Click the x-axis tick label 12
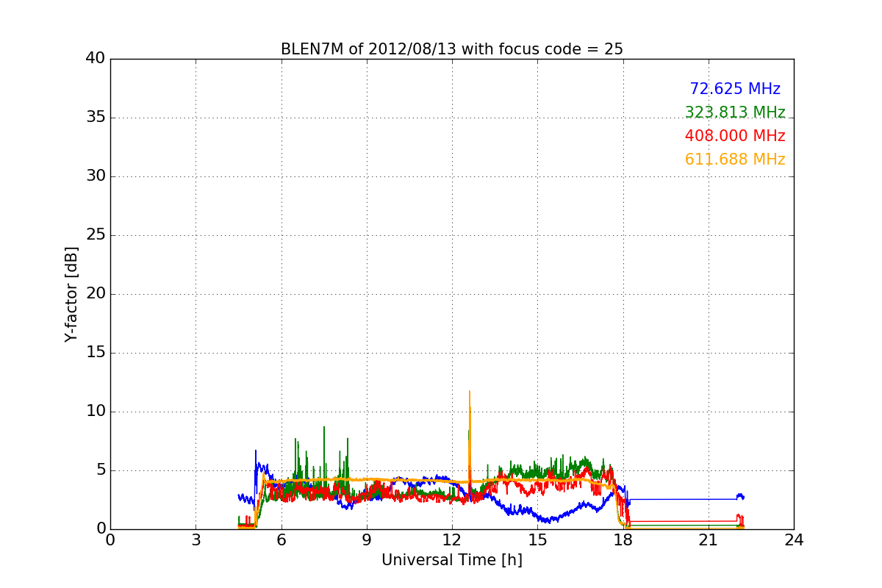 452,540
